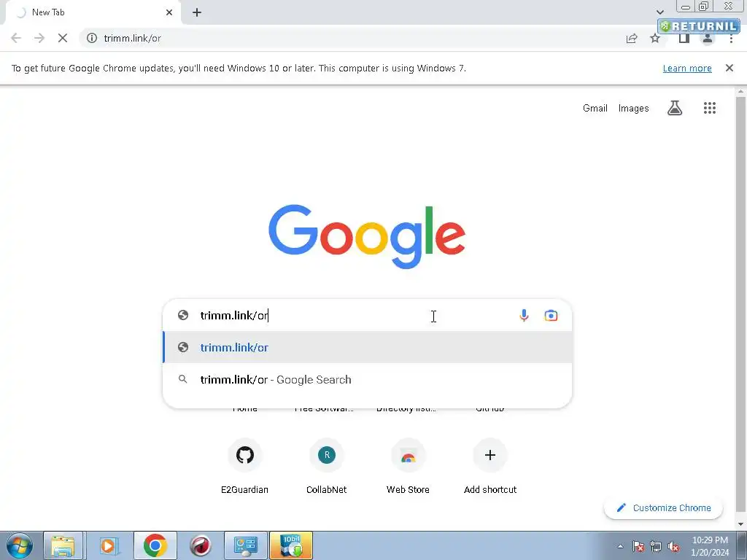747x560 pixels.
Task: Select the New Tab browser tab
Action: click(93, 12)
